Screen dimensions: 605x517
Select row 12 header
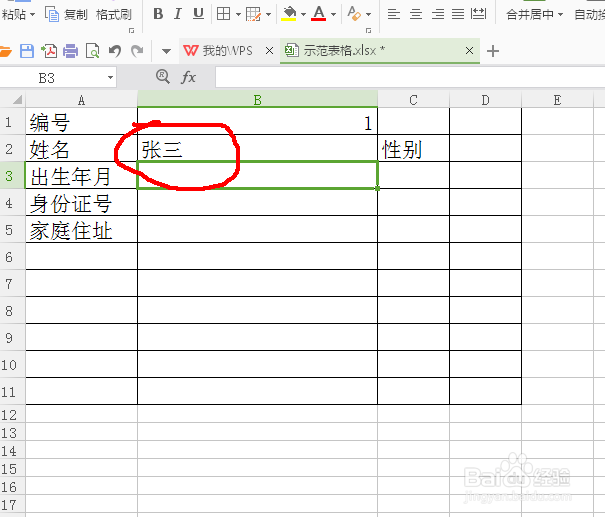coord(13,414)
